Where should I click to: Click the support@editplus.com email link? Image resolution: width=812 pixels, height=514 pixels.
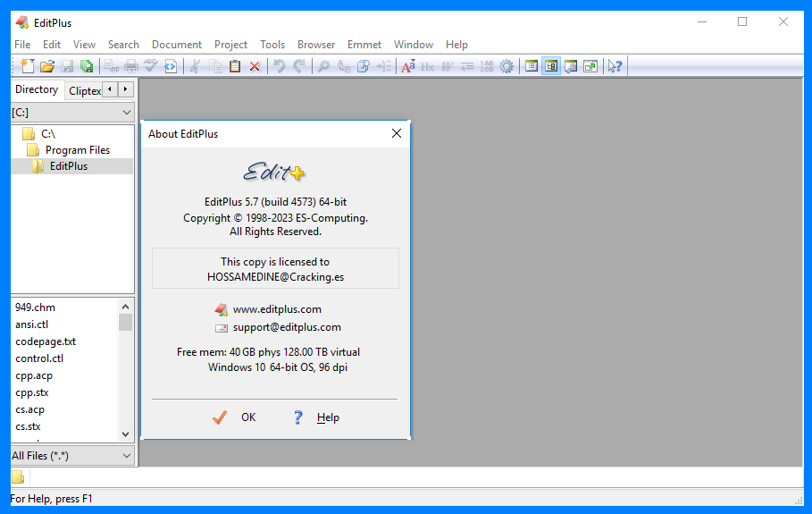click(287, 327)
